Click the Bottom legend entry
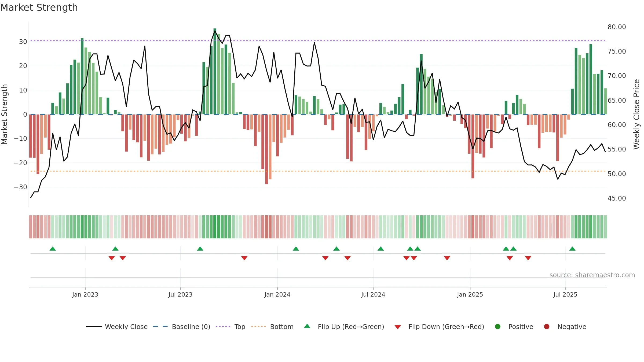Screen dimensions: 644x362 (x=272, y=327)
